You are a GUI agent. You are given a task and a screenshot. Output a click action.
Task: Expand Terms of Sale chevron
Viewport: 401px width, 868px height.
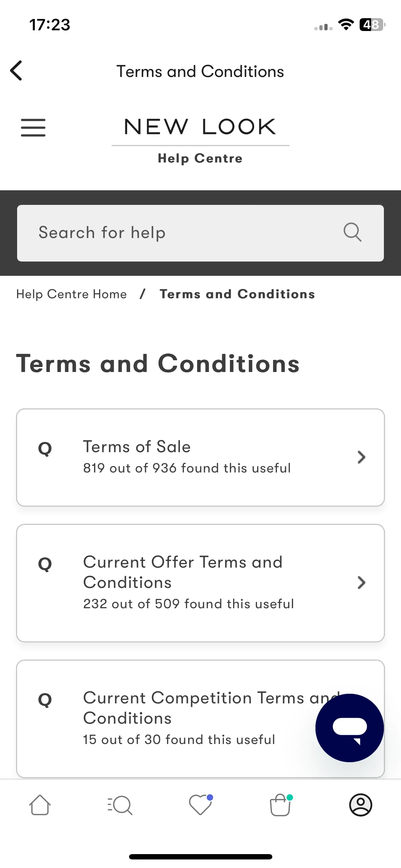tap(361, 457)
